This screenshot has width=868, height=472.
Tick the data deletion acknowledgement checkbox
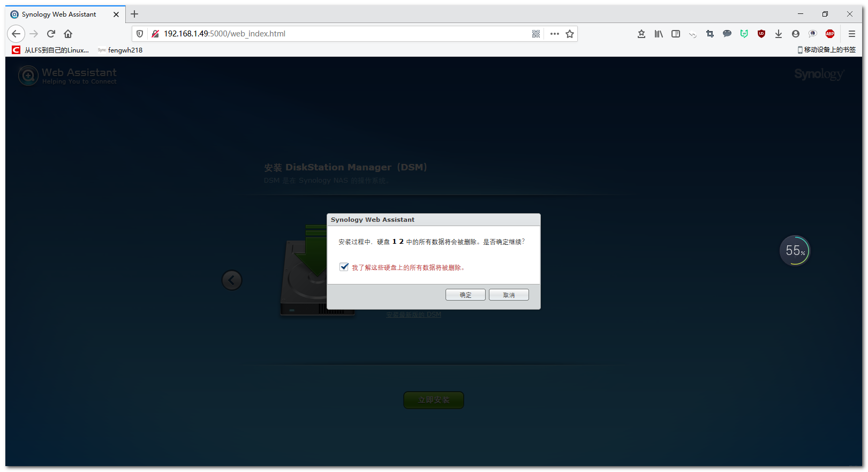click(344, 267)
